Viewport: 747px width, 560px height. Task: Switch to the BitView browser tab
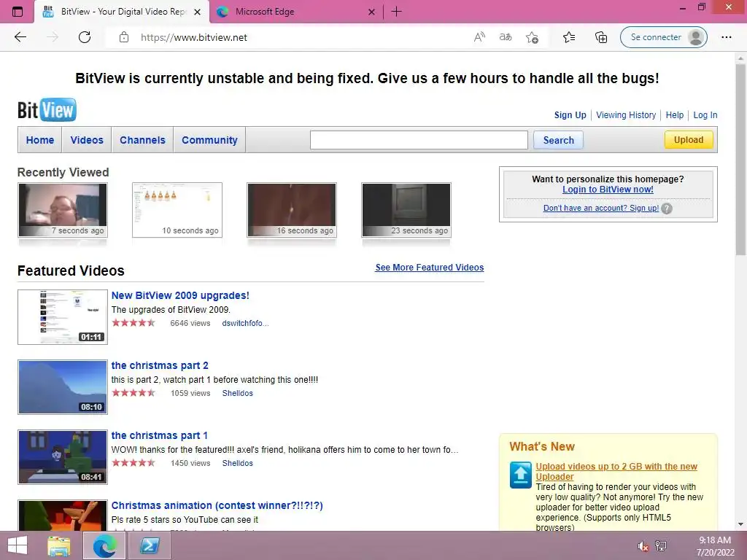[x=122, y=12]
